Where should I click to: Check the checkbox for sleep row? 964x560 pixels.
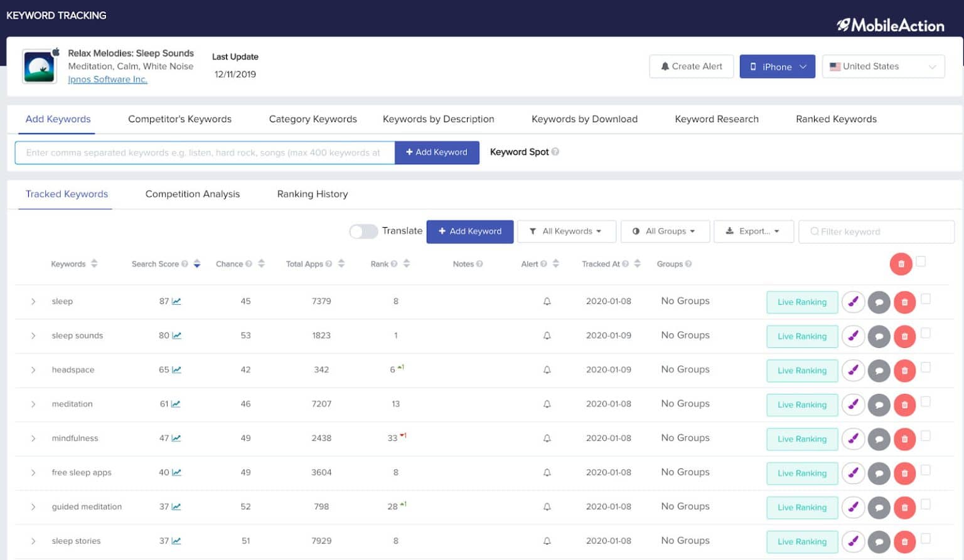point(926,299)
